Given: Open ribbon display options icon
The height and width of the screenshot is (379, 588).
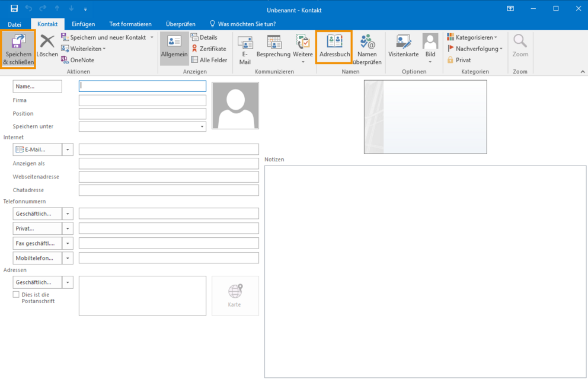Looking at the screenshot, I should 510,9.
